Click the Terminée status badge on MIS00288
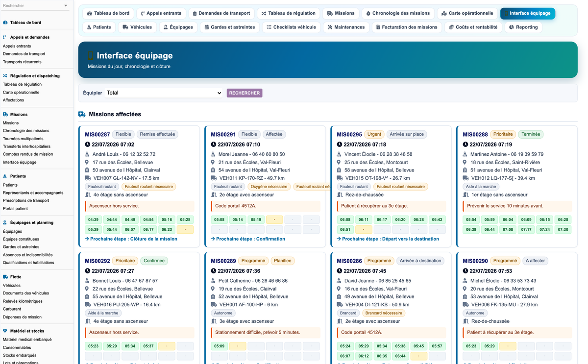The width and height of the screenshot is (588, 364). (x=531, y=134)
